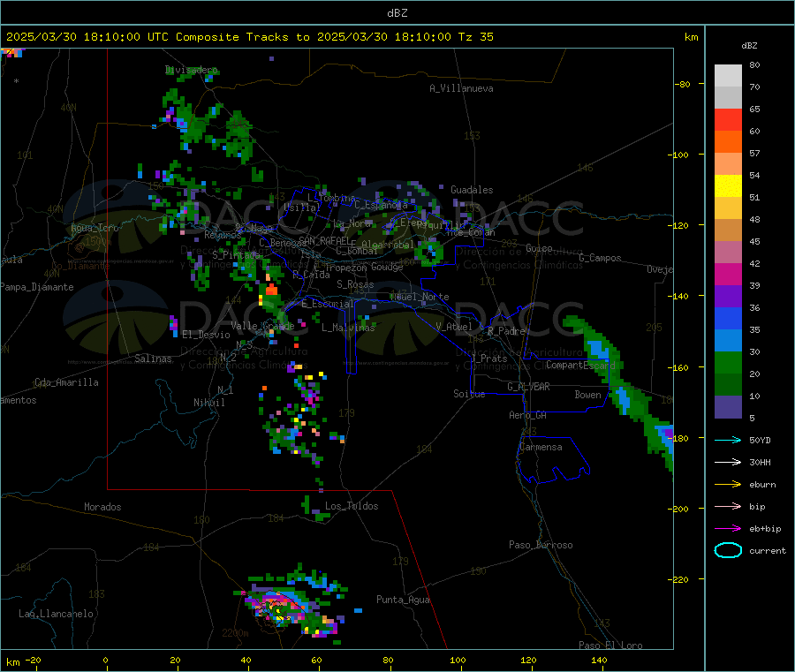Click the dBZ title at the top

click(397, 13)
